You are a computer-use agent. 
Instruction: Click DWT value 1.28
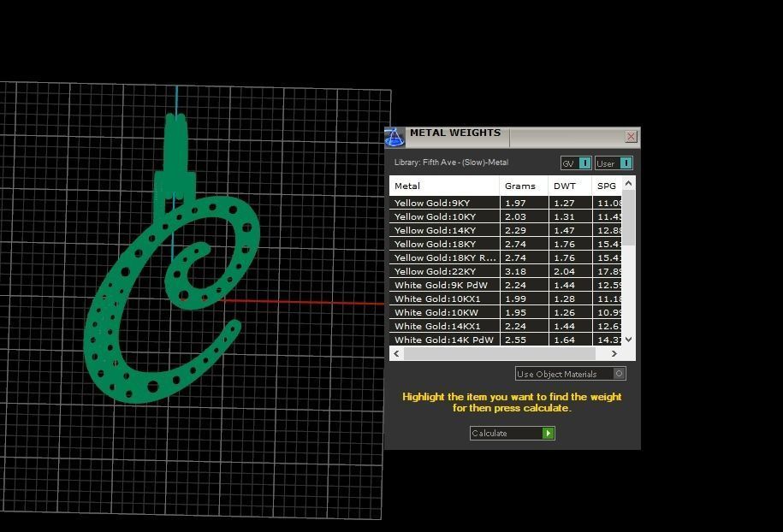tap(564, 299)
